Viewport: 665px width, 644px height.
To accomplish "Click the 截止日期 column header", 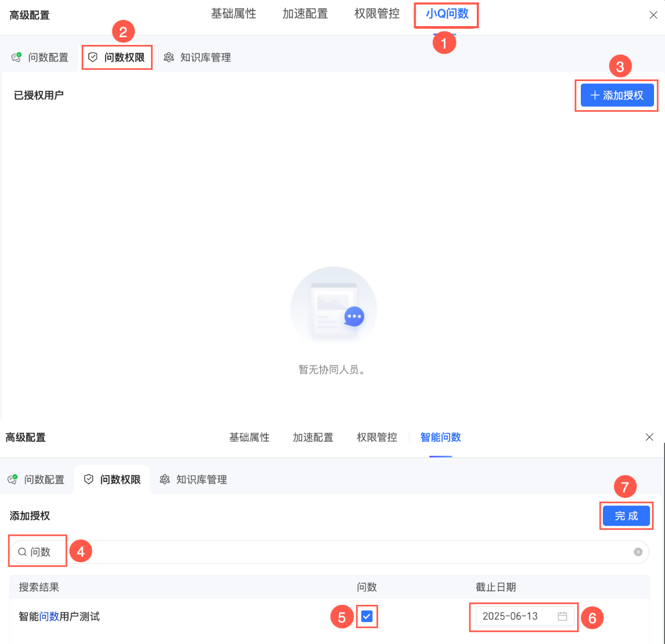I will pos(496,588).
